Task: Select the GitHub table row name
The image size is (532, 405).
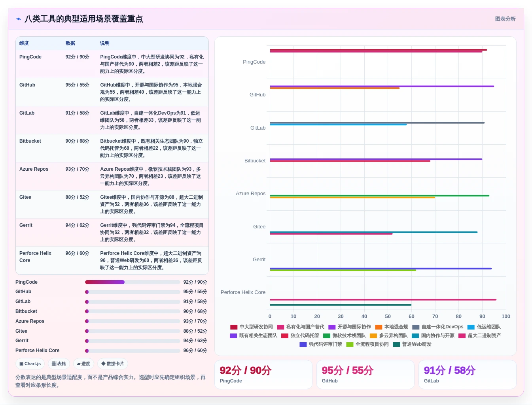Action: pos(27,85)
